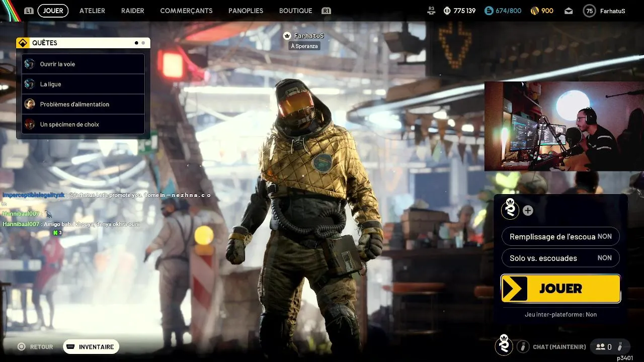Click the Hannibaal007 chat message Amigo baba
This screenshot has height=362, width=644.
click(71, 224)
